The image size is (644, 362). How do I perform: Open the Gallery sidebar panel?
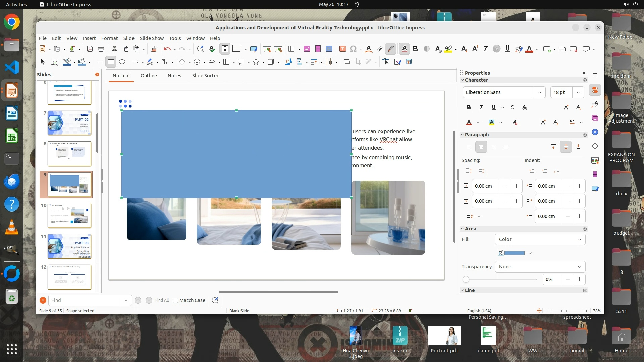(x=595, y=118)
